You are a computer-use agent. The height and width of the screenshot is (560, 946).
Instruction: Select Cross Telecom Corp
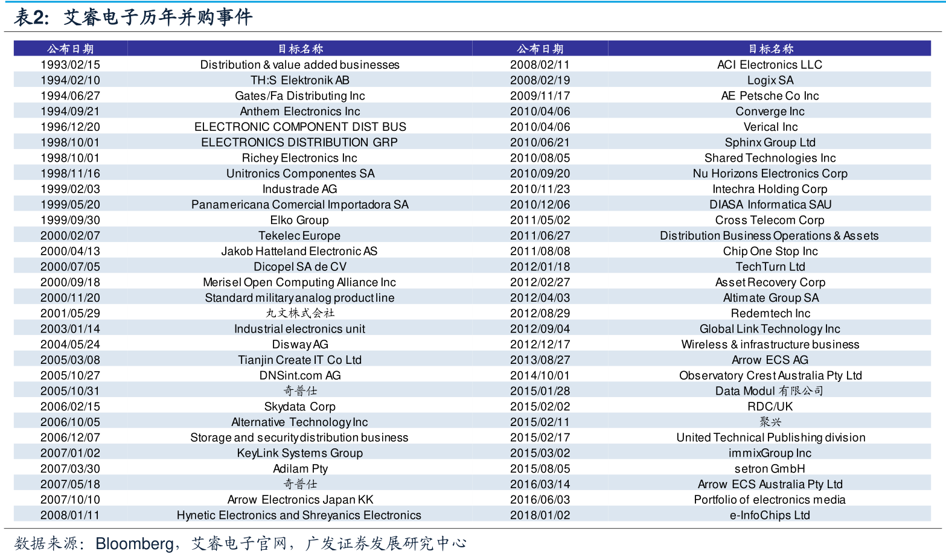pos(770,220)
